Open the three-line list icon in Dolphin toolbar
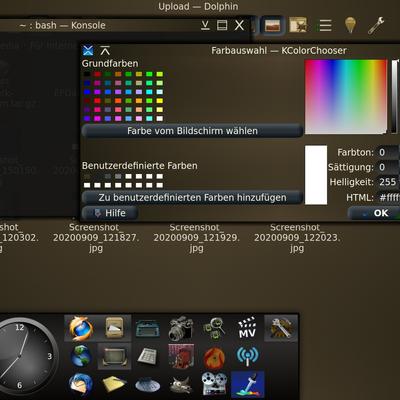Image resolution: width=400 pixels, height=400 pixels. coord(325,25)
